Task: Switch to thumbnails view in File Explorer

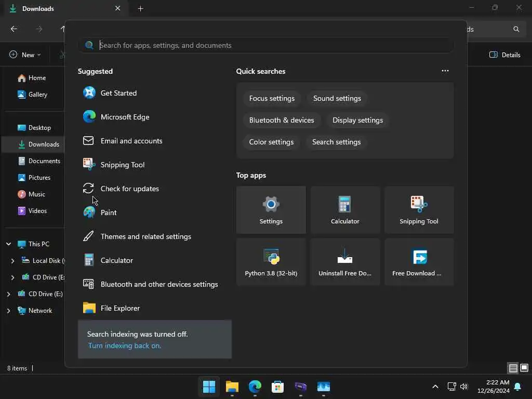Action: coord(524,368)
